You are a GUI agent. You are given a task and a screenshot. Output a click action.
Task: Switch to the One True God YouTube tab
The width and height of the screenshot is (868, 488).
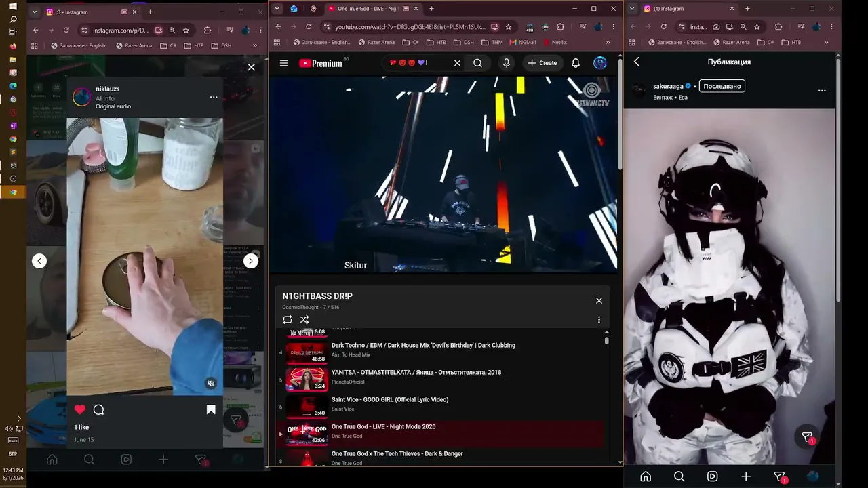point(368,9)
